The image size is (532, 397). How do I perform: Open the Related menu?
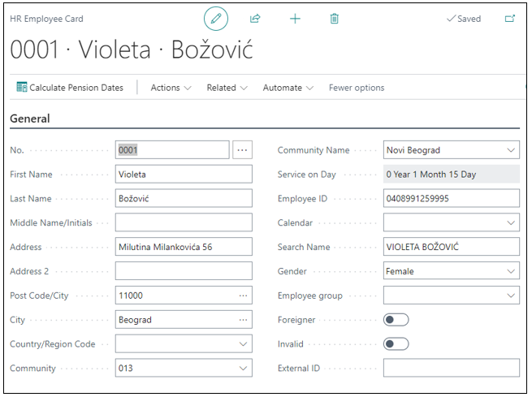tap(227, 88)
